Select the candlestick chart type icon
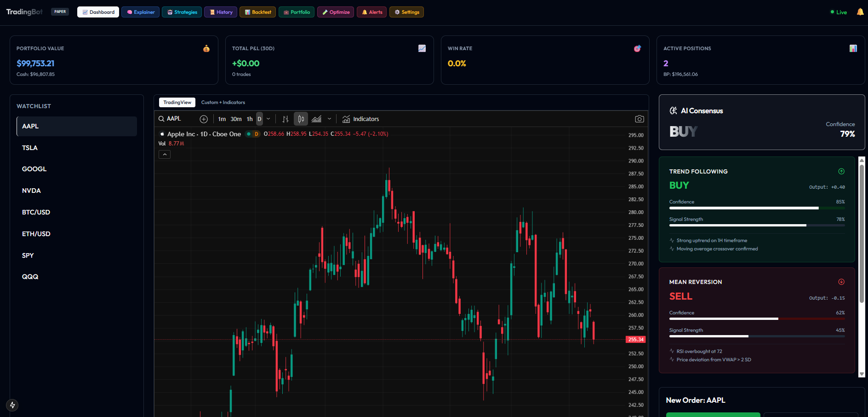 (301, 119)
